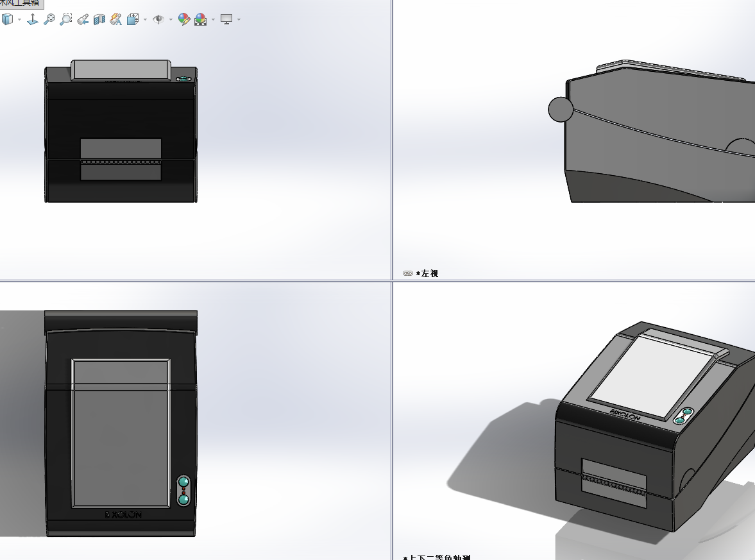The width and height of the screenshot is (755, 560).
Task: Click the Zoom to Fit magnifier
Action: [49, 19]
